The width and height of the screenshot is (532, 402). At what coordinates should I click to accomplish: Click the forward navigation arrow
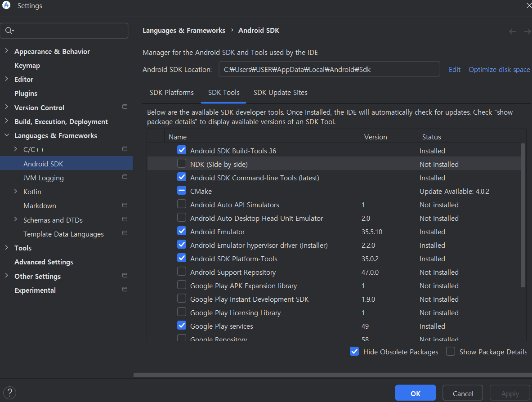coord(527,31)
